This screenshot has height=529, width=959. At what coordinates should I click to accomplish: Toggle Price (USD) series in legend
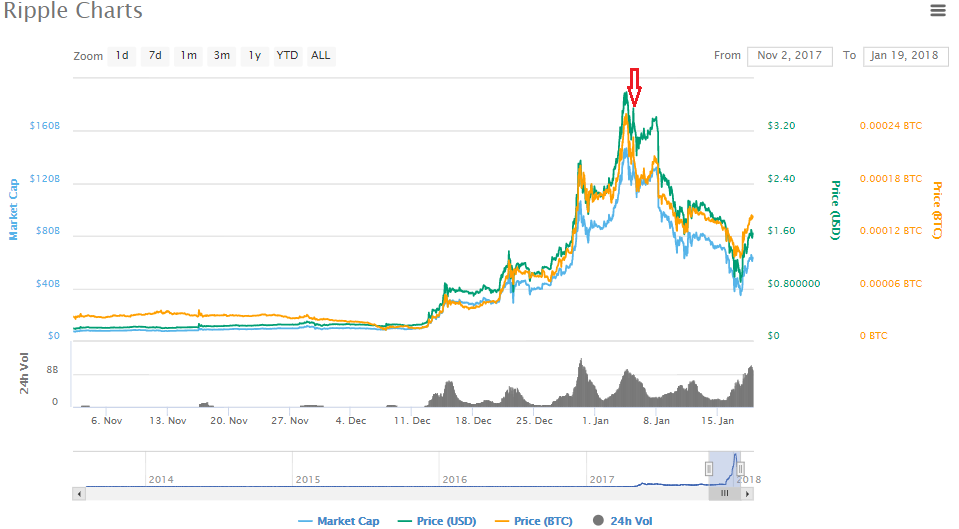pos(437,521)
